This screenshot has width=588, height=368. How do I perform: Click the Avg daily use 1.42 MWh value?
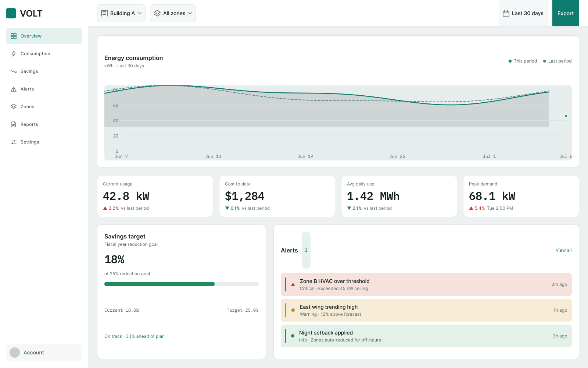[x=373, y=196]
